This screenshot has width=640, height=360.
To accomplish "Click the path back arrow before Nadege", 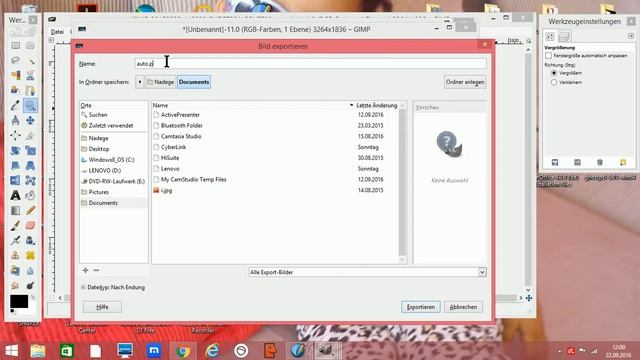I will 140,82.
